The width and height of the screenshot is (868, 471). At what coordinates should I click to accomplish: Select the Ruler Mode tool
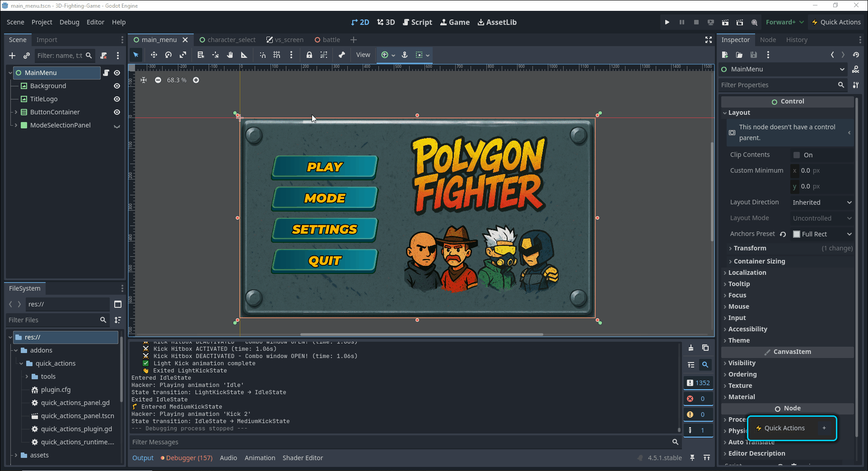coord(244,55)
